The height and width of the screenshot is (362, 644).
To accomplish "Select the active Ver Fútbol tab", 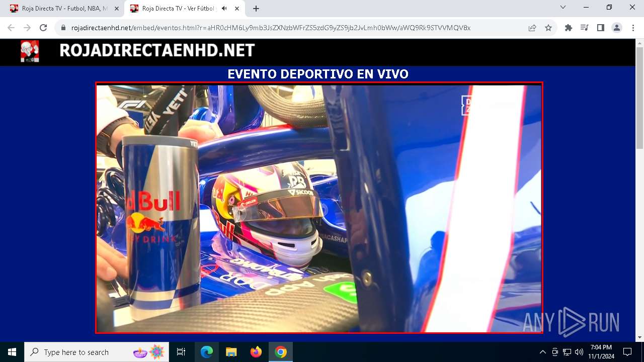I will click(185, 9).
